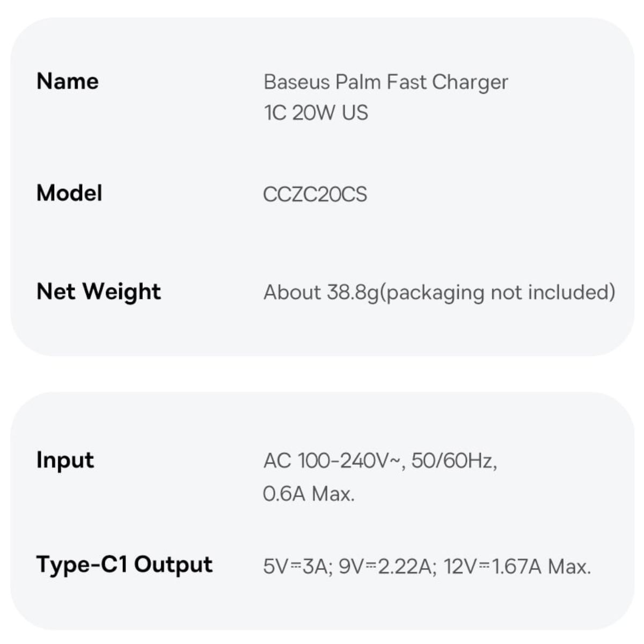Select the Baseus Palm Fast Charger text
Screen dimensions: 644x644
pos(385,82)
